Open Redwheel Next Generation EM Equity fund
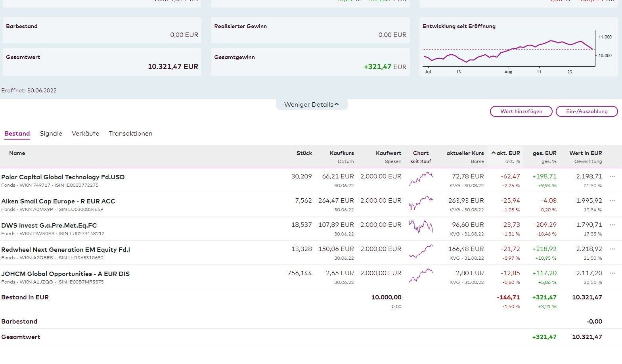The height and width of the screenshot is (364, 622). point(65,249)
